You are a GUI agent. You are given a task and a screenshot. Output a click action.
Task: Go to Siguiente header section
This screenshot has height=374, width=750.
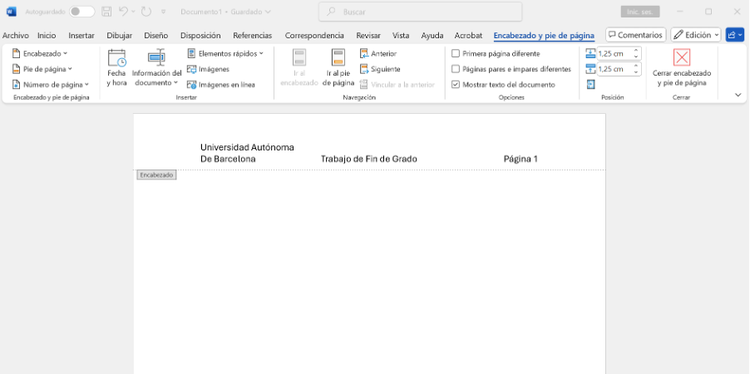coord(380,69)
